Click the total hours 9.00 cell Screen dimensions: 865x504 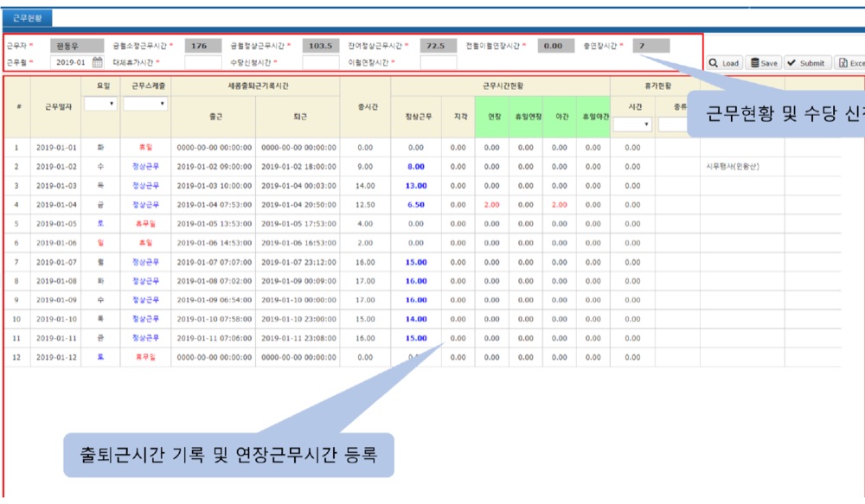click(x=365, y=167)
